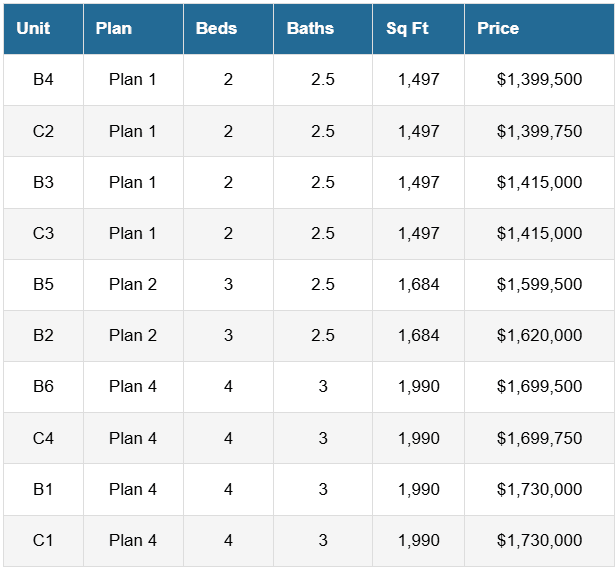Click the Sq Ft column header
The width and height of the screenshot is (616, 568).
(x=418, y=29)
